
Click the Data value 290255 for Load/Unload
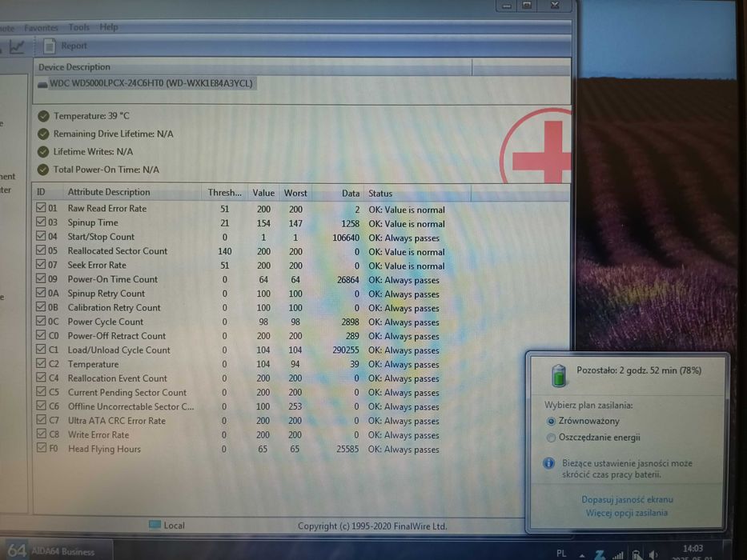point(345,350)
